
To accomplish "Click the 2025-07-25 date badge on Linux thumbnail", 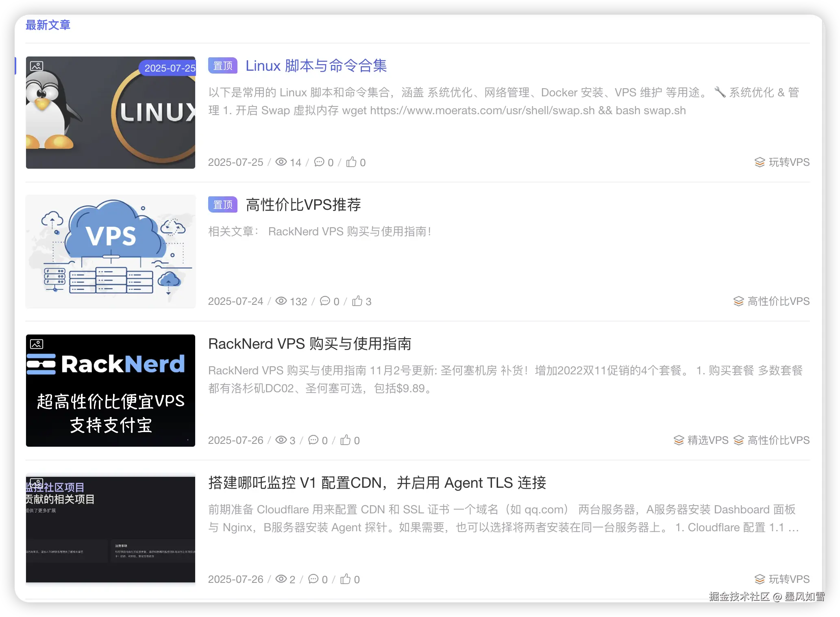I will click(x=168, y=68).
